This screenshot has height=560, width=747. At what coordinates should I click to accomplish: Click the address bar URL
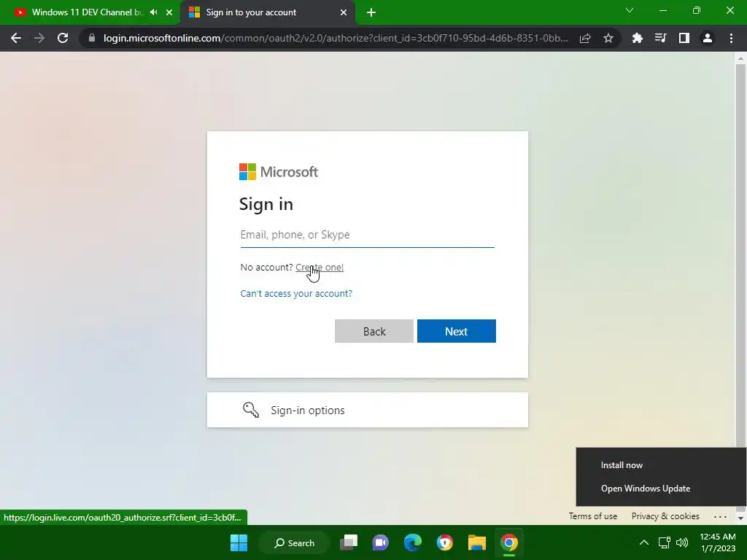[x=336, y=38]
